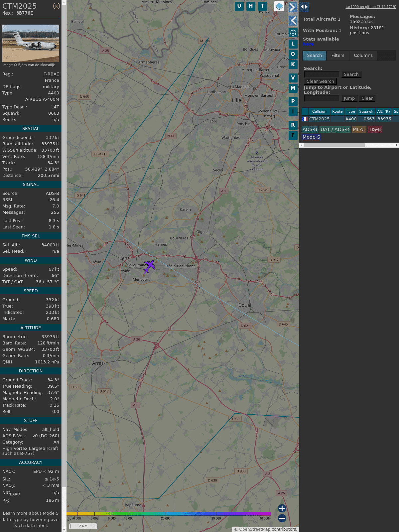The image size is (399, 532).
Task: Switch to the Columns tab
Action: coord(363,56)
